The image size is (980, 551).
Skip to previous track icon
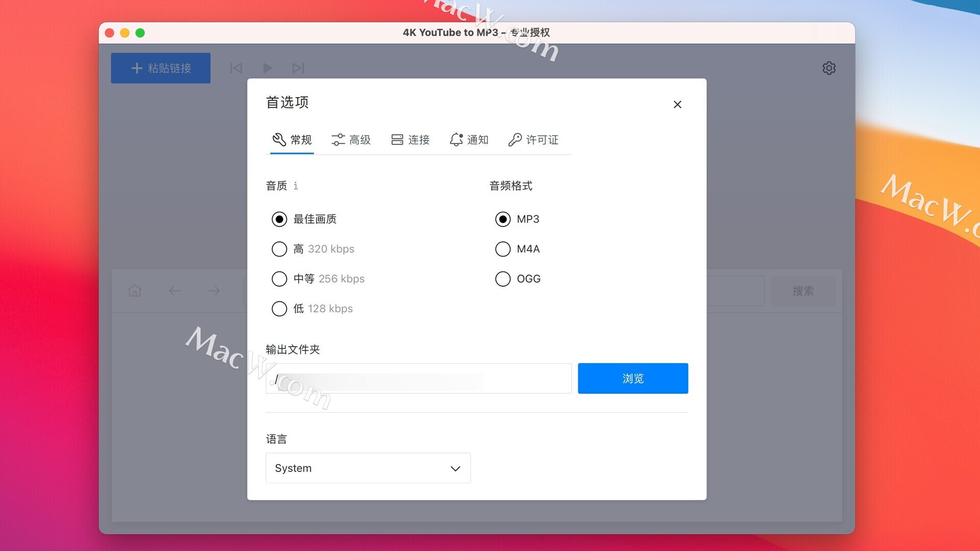pyautogui.click(x=236, y=68)
